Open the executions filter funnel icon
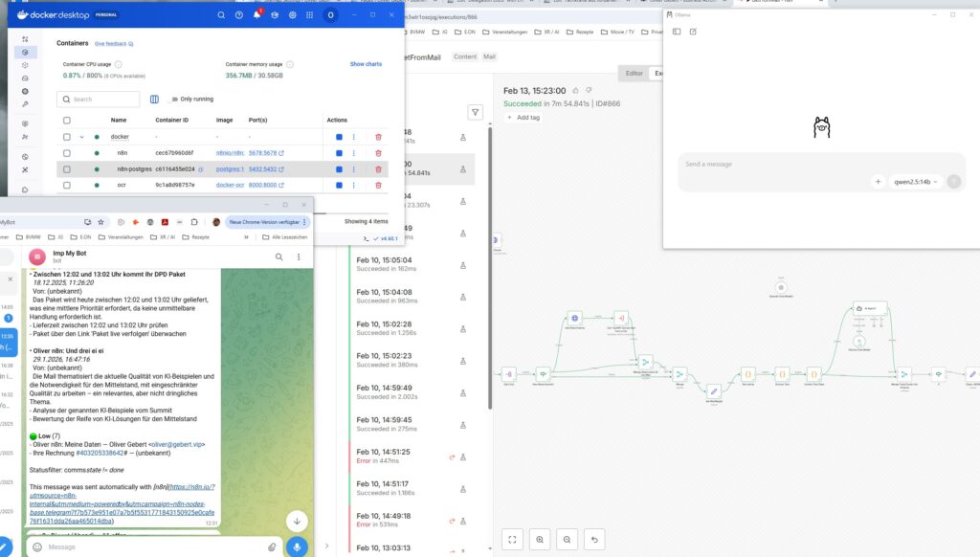980x557 pixels. [475, 112]
